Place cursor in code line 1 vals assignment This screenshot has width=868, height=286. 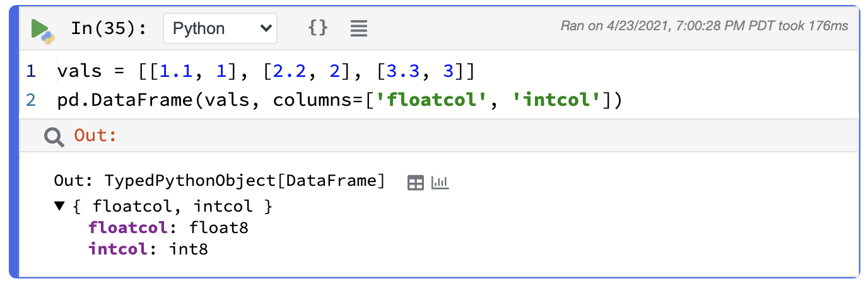click(266, 71)
